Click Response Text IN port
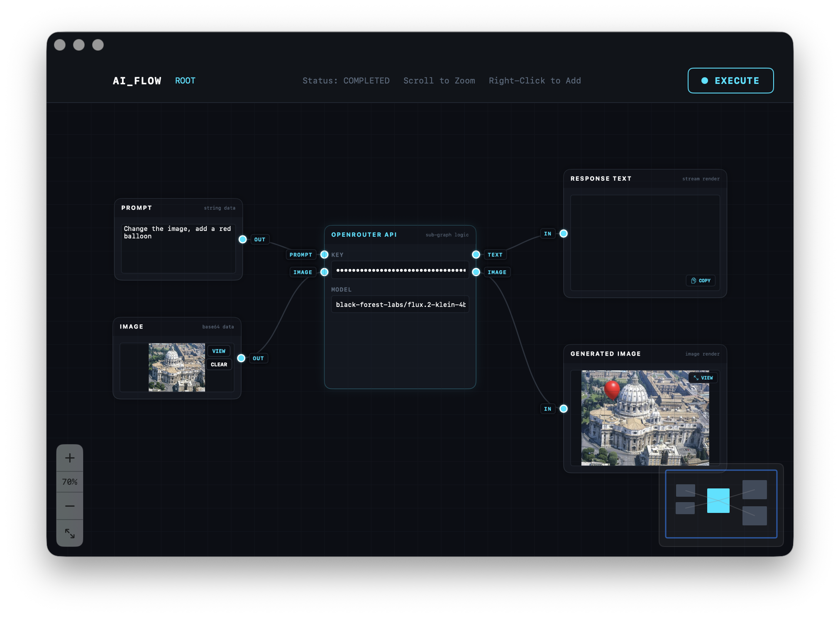Screen dimensions: 840x618 click(x=564, y=233)
